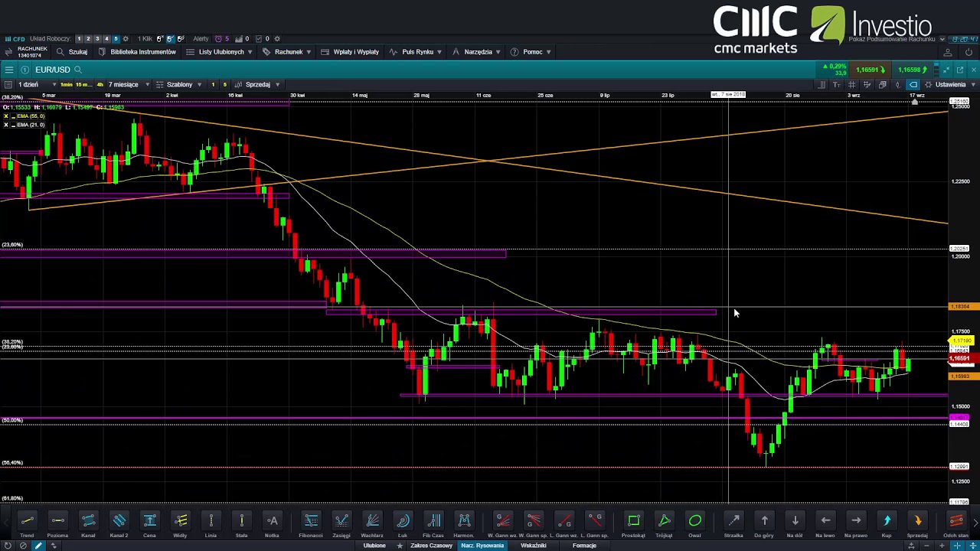Viewport: 980px width, 551px height.
Task: Switch to workspace layout 4
Action: tap(106, 39)
